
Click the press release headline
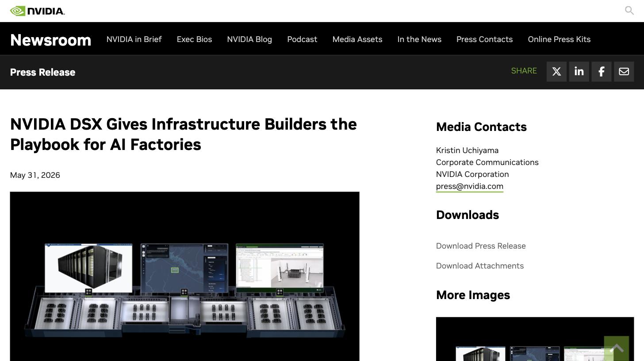tap(184, 134)
